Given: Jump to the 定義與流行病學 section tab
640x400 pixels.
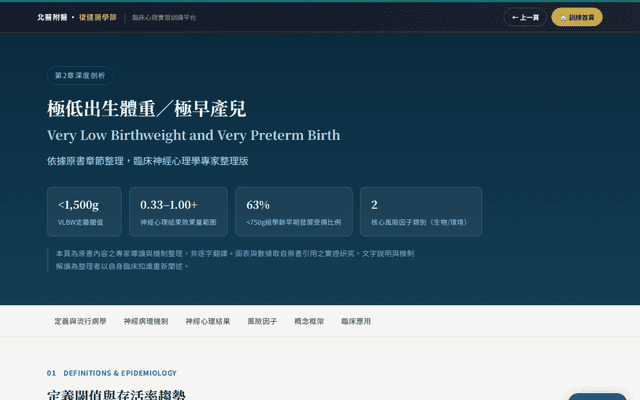Looking at the screenshot, I should pyautogui.click(x=80, y=321).
